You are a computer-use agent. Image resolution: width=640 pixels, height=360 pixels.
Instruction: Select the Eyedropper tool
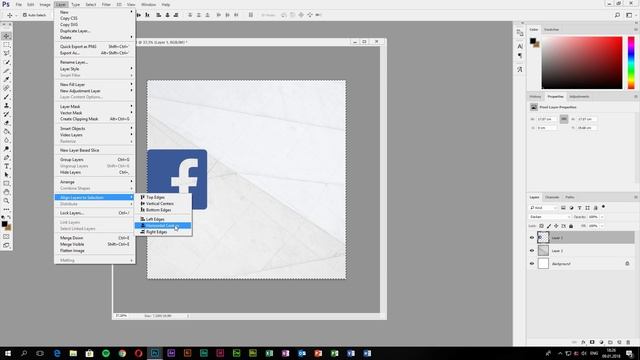(x=7, y=80)
